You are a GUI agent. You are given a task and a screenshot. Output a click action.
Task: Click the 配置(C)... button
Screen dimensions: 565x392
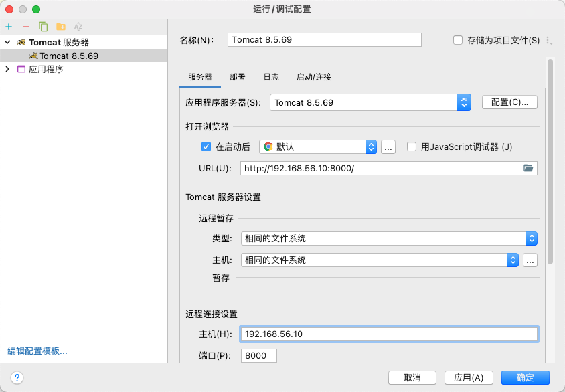click(509, 102)
